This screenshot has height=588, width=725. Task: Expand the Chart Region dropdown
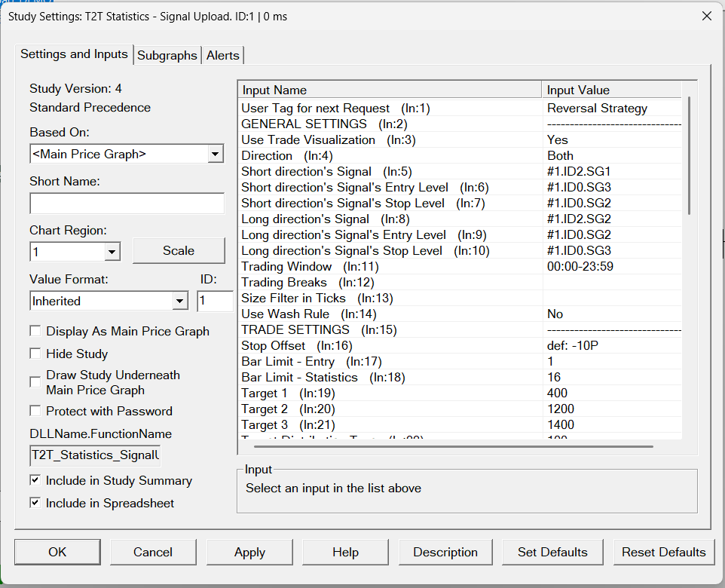[x=112, y=251]
